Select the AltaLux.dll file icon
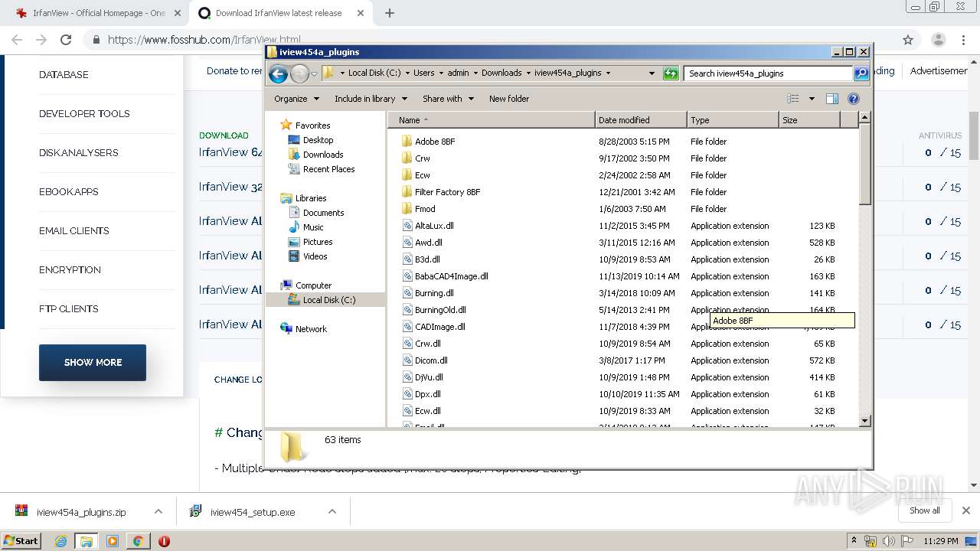 click(x=407, y=226)
